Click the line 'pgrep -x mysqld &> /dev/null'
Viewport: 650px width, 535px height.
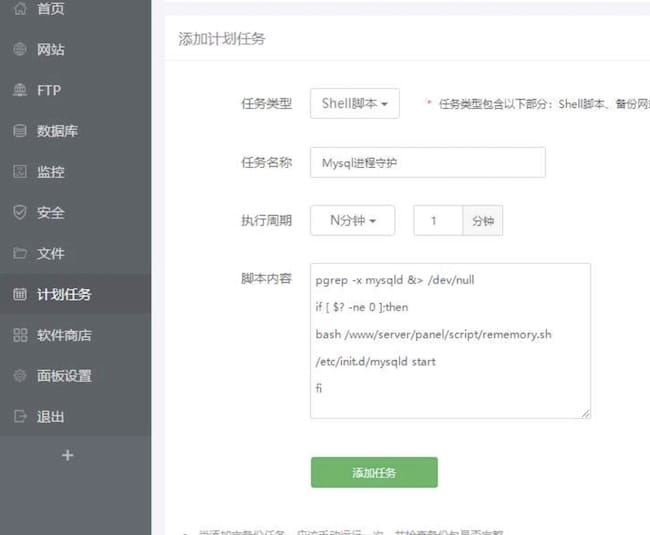[395, 280]
